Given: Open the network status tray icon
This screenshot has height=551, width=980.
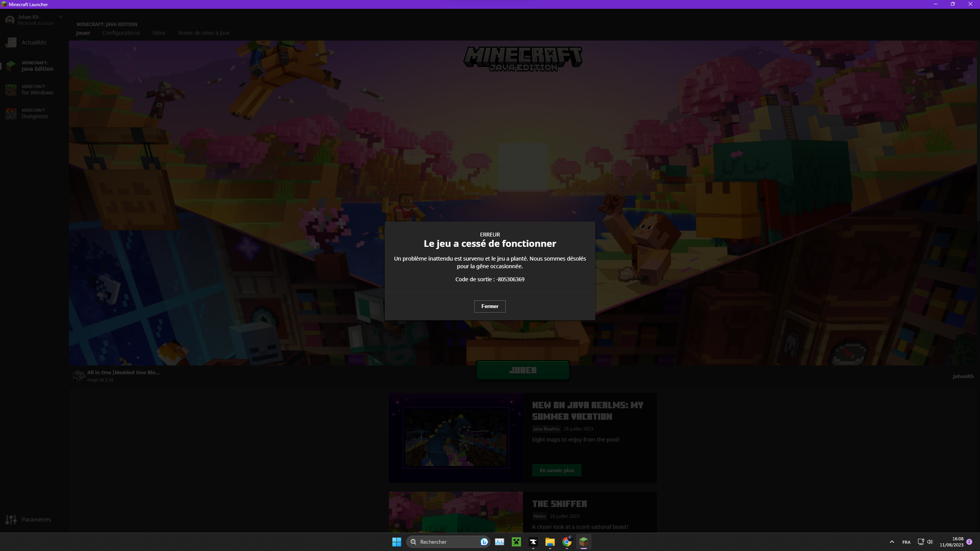Looking at the screenshot, I should point(921,542).
